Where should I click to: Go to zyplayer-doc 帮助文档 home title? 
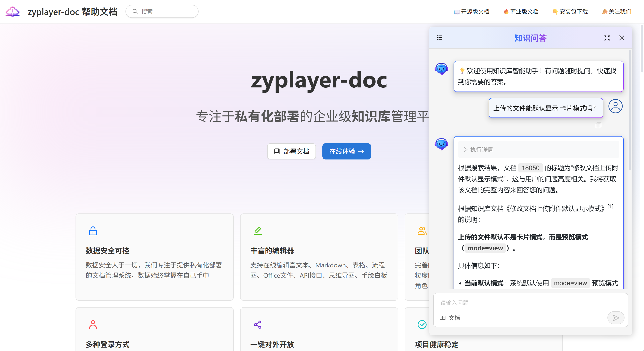72,12
